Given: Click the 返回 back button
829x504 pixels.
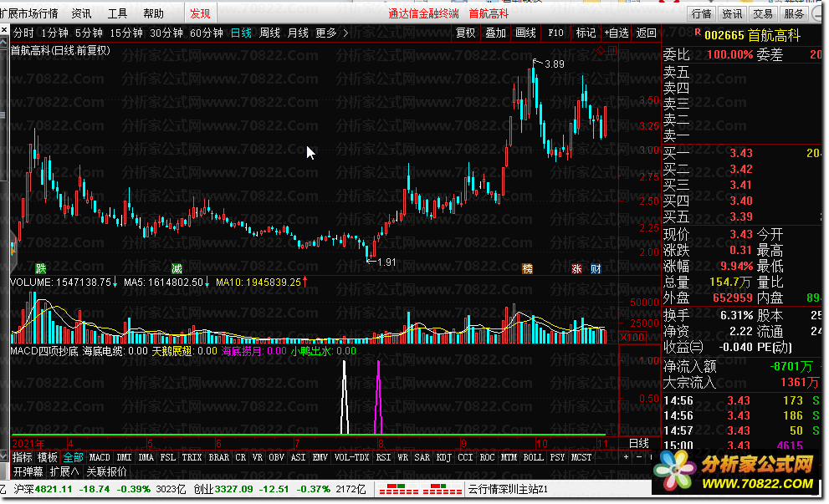Looking at the screenshot, I should coord(646,33).
